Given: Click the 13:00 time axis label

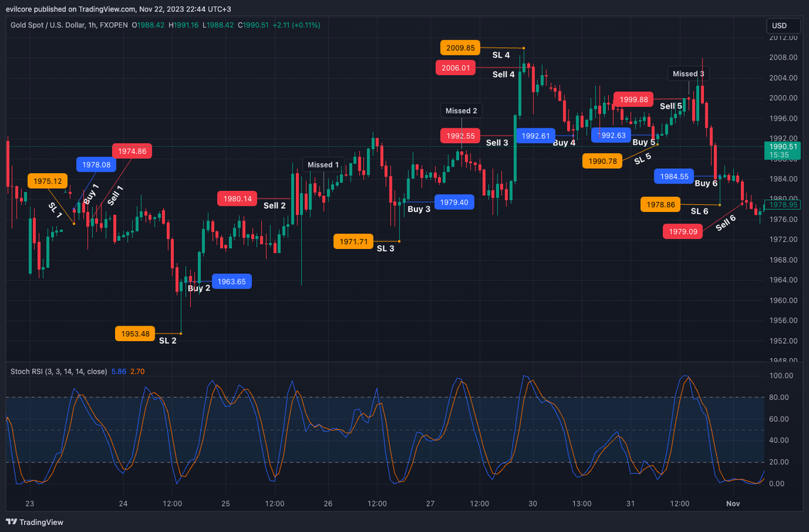Looking at the screenshot, I should [x=581, y=504].
